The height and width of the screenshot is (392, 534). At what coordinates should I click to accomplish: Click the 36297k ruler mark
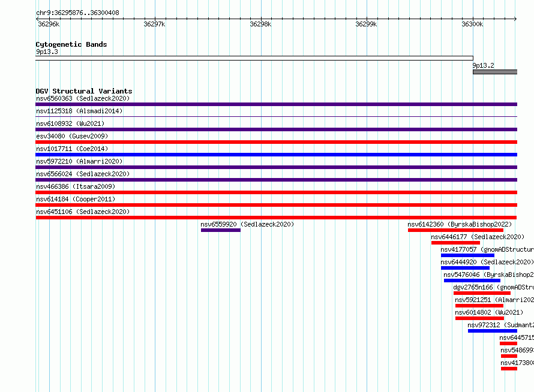pyautogui.click(x=154, y=24)
